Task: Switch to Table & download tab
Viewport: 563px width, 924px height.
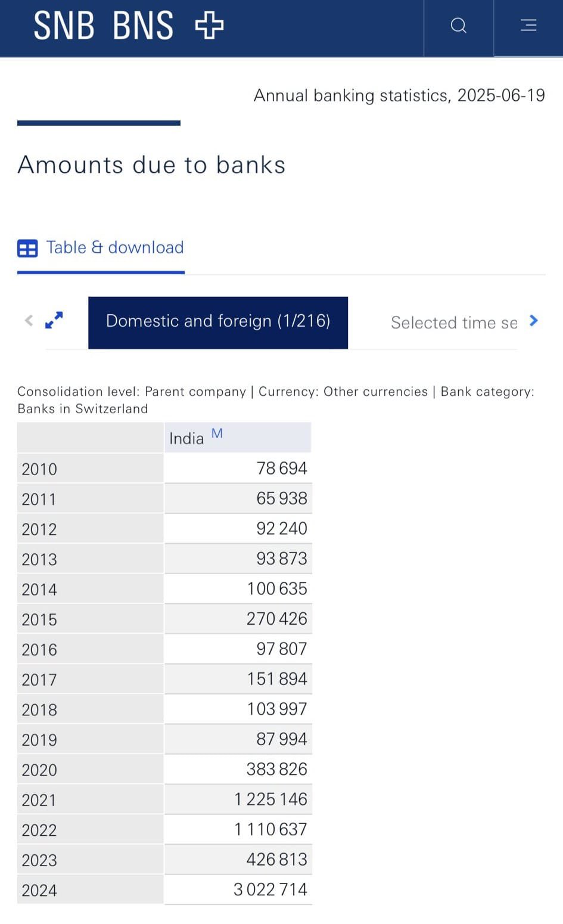Action: (115, 247)
